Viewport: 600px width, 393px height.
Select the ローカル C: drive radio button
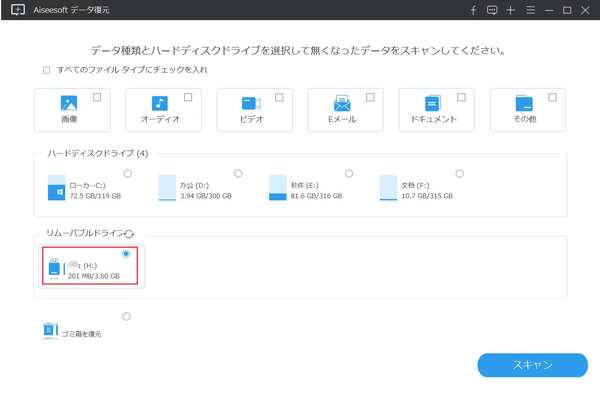pyautogui.click(x=128, y=174)
